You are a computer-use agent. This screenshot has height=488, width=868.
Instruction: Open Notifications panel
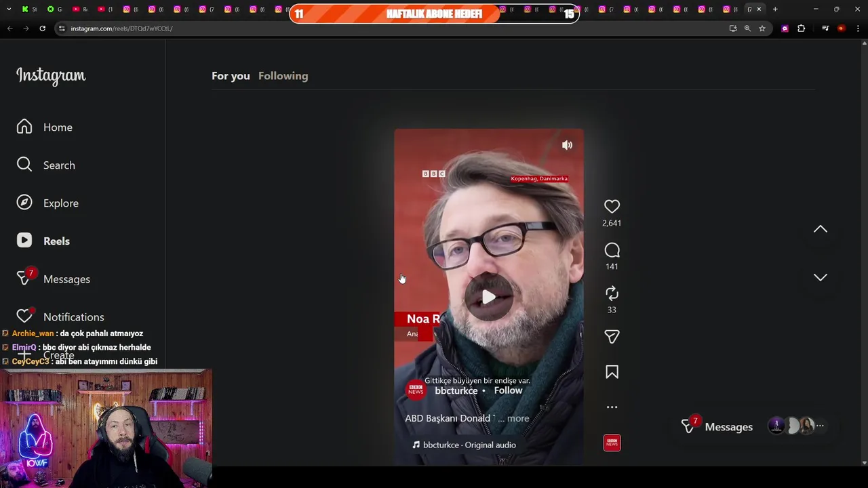coord(60,317)
